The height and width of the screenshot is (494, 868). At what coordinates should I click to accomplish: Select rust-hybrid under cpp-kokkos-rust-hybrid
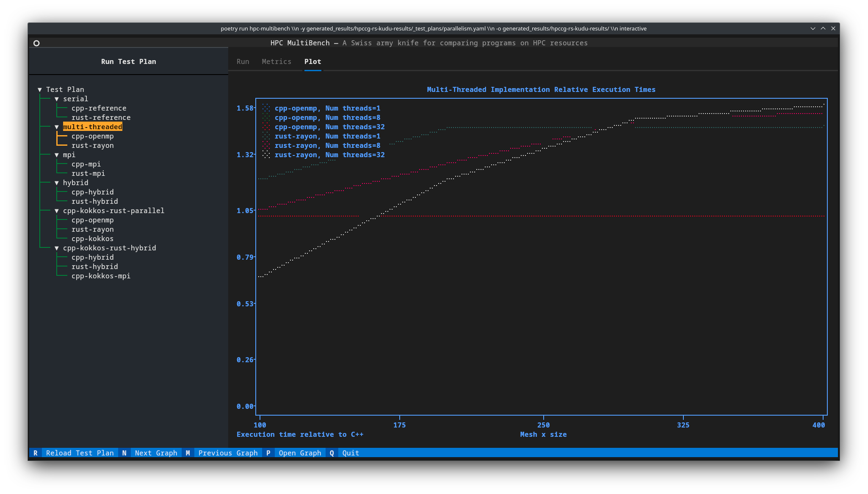point(94,266)
